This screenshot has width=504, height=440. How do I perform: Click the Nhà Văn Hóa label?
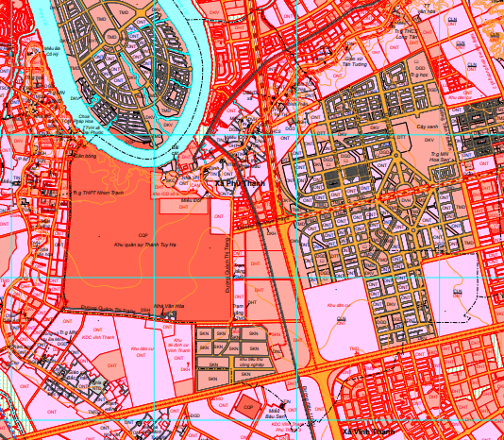[x=169, y=306]
